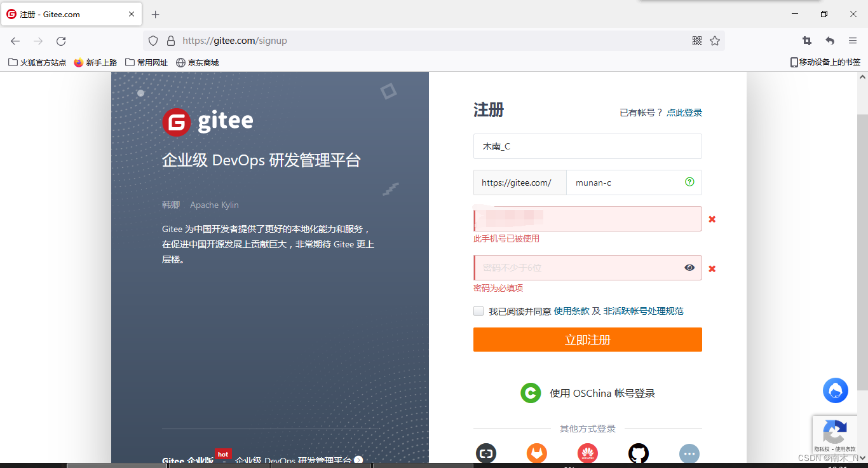Bookmark this page with star icon
The width and height of the screenshot is (868, 468).
point(715,41)
